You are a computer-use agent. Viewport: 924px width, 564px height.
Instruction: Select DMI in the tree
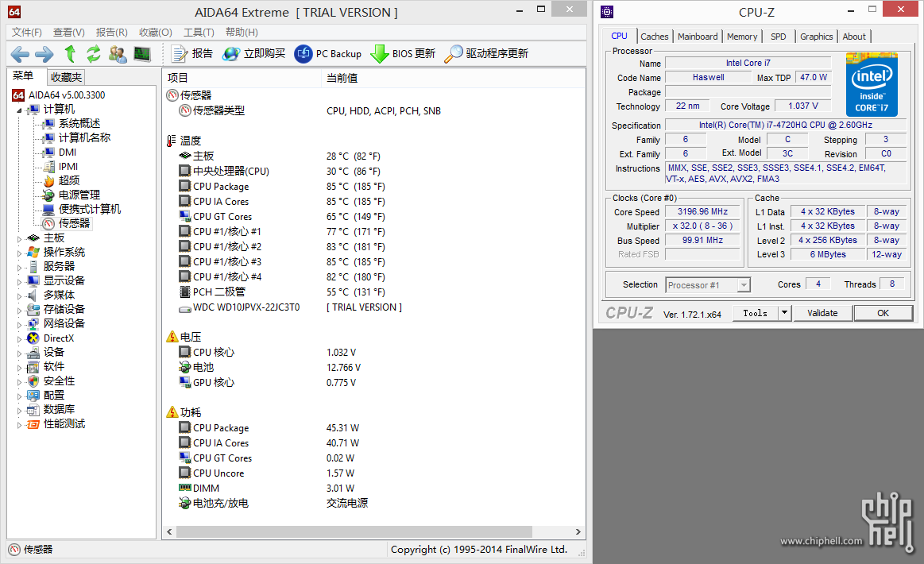[x=68, y=152]
